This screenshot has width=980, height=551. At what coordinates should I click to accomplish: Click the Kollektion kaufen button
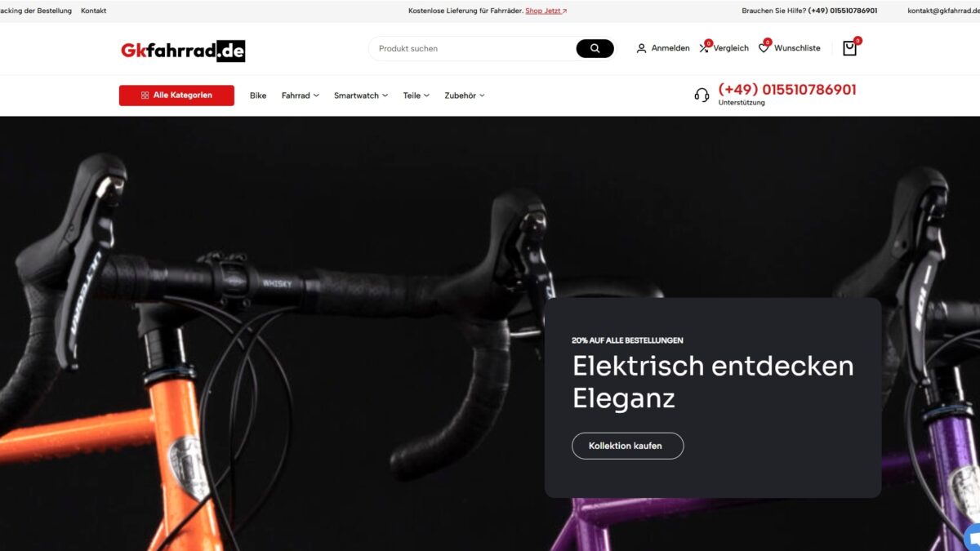pyautogui.click(x=627, y=446)
